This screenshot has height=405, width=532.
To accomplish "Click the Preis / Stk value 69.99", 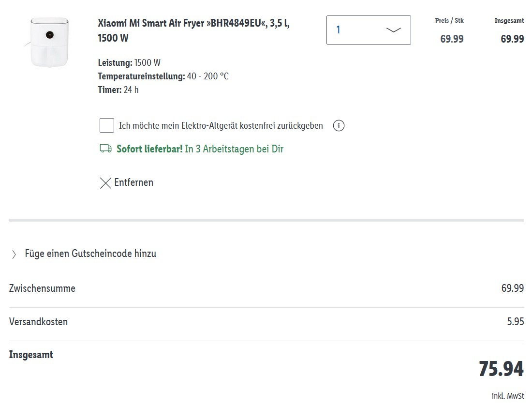I will (x=452, y=39).
